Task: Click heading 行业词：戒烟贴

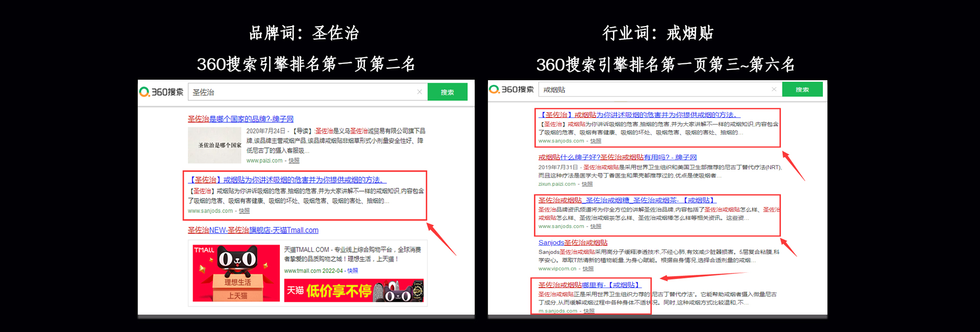Action: click(658, 33)
